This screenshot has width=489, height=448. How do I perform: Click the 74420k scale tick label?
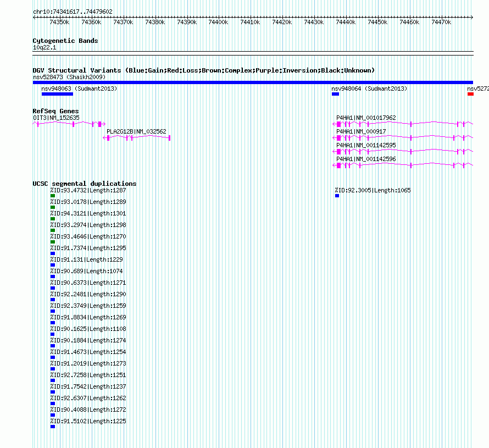[x=282, y=22]
